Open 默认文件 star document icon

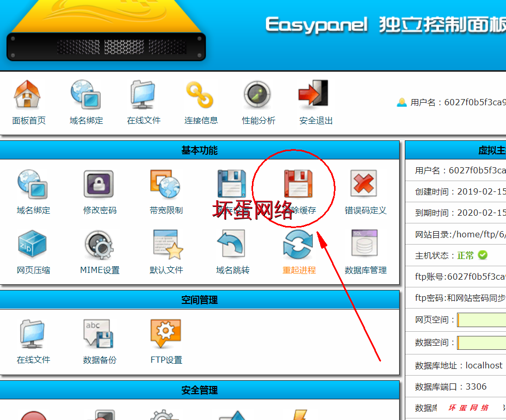[168, 245]
